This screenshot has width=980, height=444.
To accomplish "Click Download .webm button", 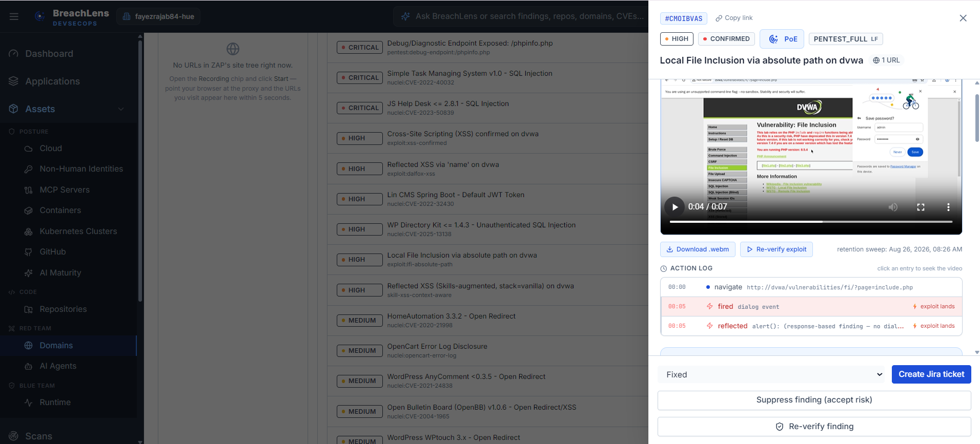I will 698,249.
